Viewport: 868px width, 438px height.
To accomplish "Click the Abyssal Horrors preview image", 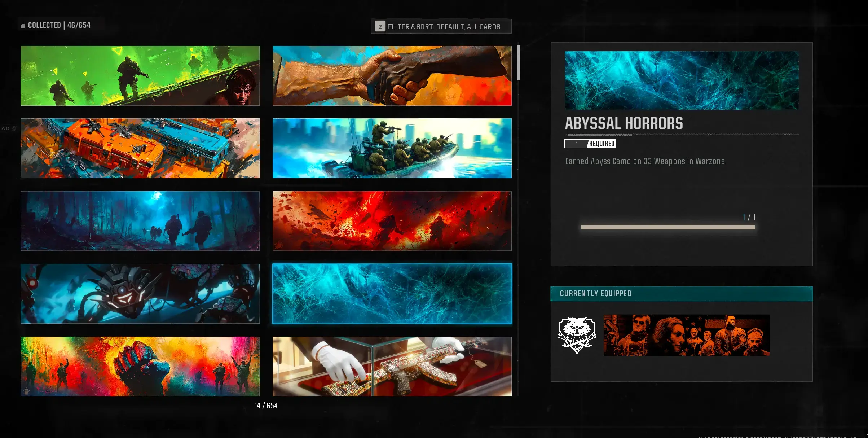I will coord(682,80).
